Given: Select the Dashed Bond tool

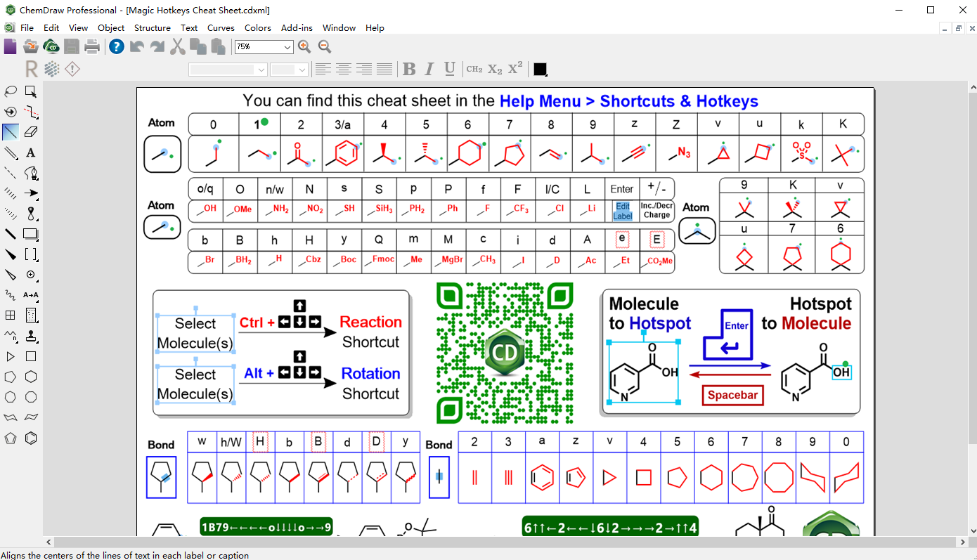Looking at the screenshot, I should coord(11,172).
